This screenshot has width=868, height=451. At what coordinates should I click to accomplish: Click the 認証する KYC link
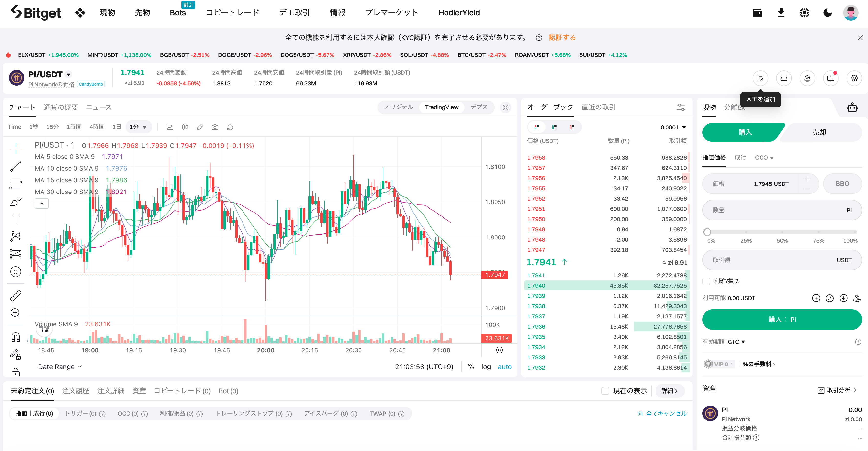click(x=562, y=37)
